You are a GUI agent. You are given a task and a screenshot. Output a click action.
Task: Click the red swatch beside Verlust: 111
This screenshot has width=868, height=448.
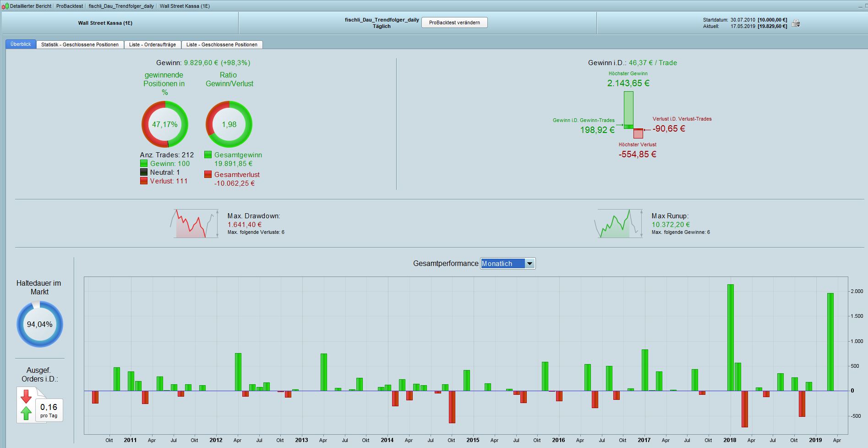coord(144,181)
